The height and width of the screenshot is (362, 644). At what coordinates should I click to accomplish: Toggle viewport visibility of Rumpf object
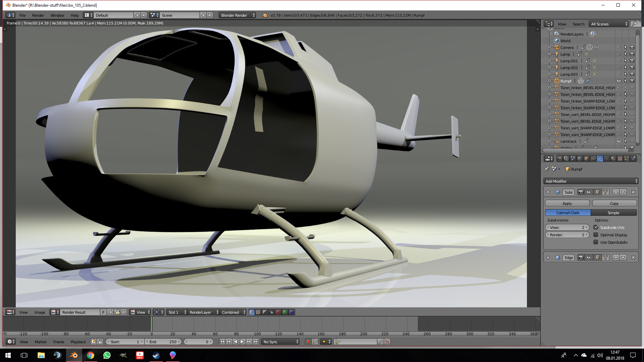click(x=619, y=81)
